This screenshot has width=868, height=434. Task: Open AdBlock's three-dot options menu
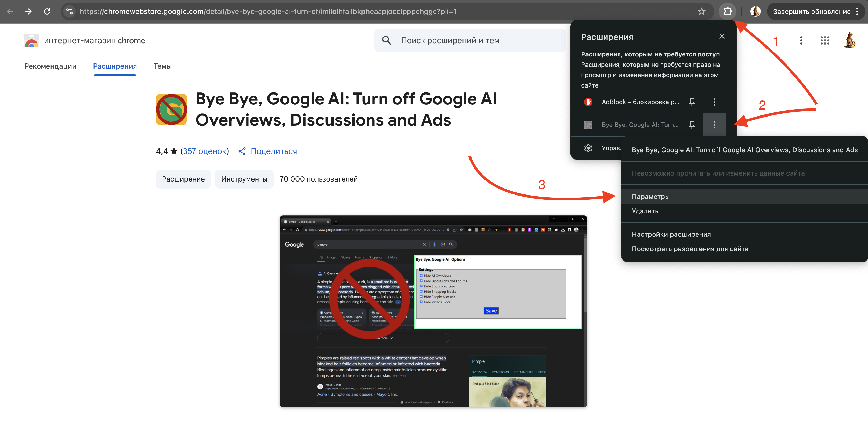point(714,102)
